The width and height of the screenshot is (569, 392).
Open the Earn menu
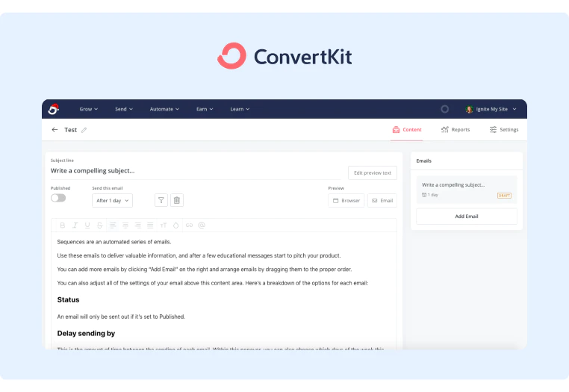(205, 109)
